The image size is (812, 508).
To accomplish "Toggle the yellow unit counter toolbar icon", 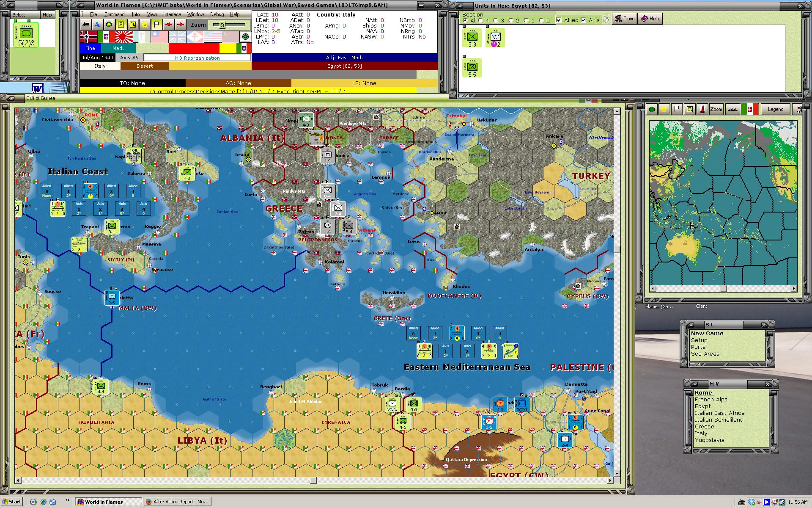I will click(121, 25).
